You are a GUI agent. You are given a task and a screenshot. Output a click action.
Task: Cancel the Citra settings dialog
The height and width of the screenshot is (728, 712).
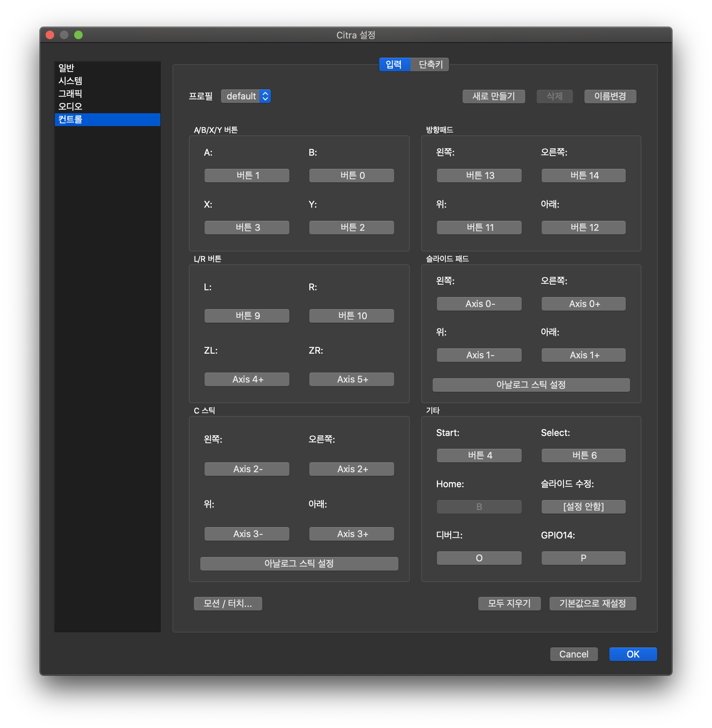[574, 654]
